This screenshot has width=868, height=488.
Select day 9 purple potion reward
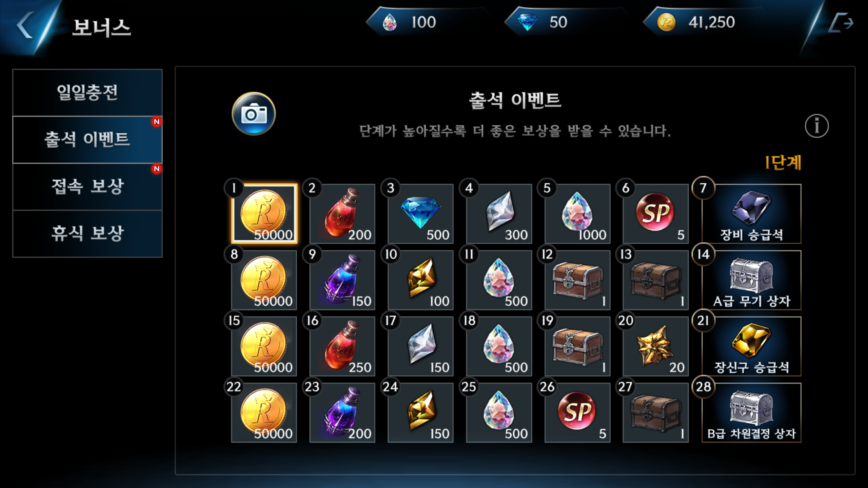(x=342, y=280)
